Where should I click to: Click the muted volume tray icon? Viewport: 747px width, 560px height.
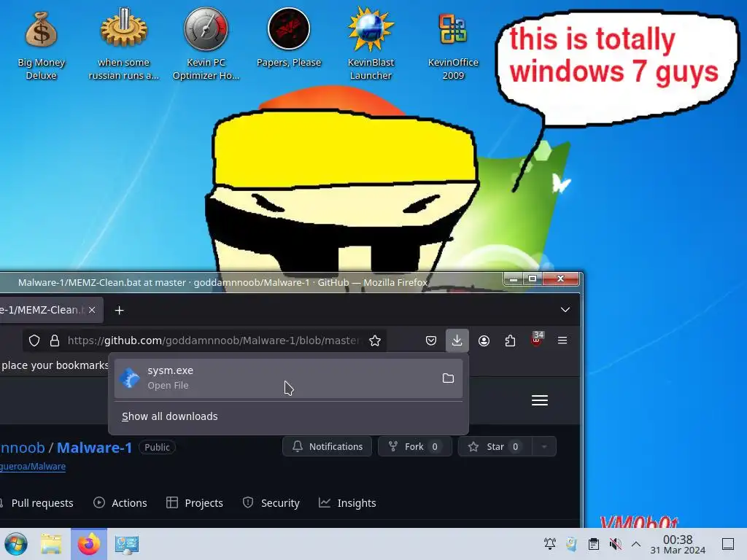615,543
